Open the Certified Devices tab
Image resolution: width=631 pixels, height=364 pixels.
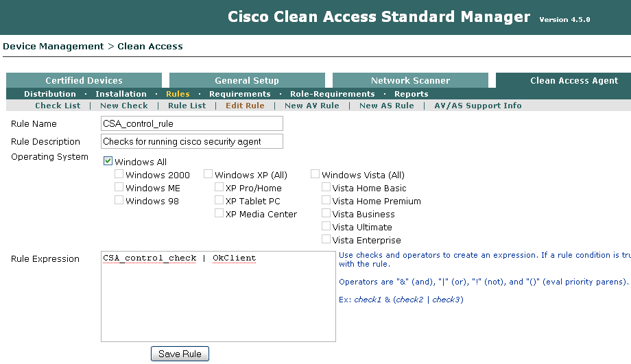click(x=84, y=81)
